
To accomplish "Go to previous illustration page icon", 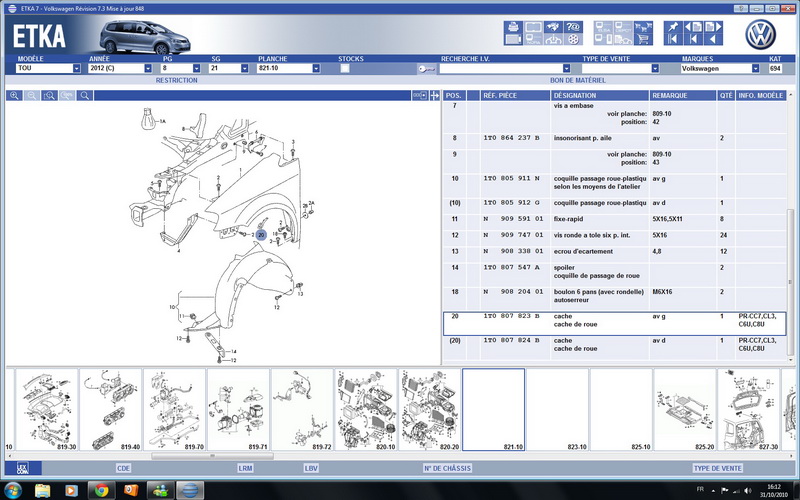I will pos(693,27).
